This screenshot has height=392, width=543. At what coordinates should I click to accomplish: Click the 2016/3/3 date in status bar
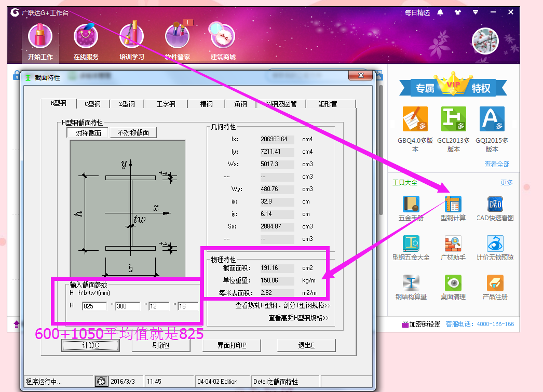coord(123,382)
